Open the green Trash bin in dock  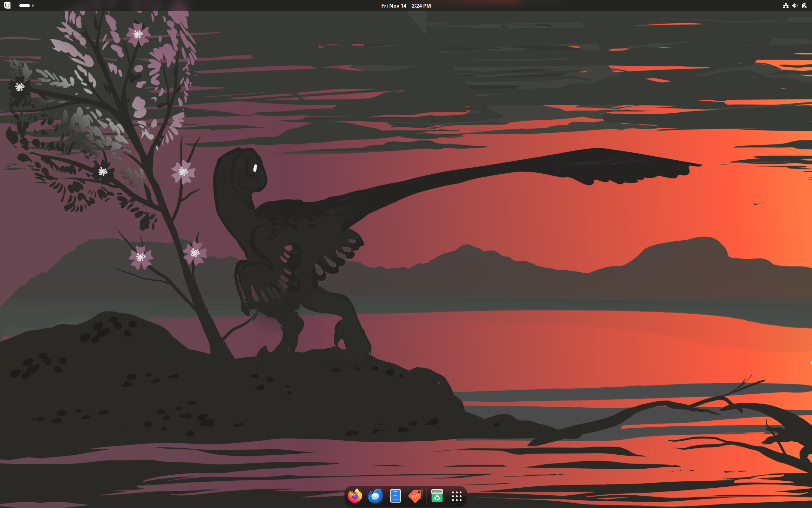pyautogui.click(x=437, y=496)
